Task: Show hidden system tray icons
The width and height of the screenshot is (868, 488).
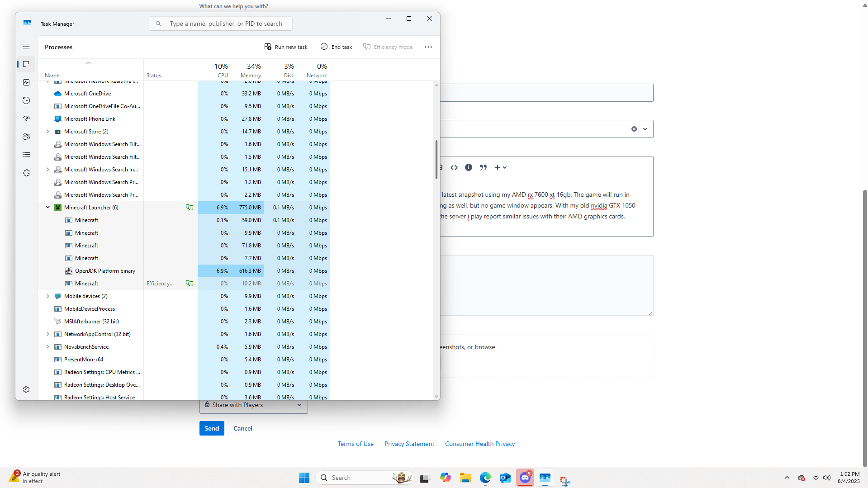Action: 787,478
